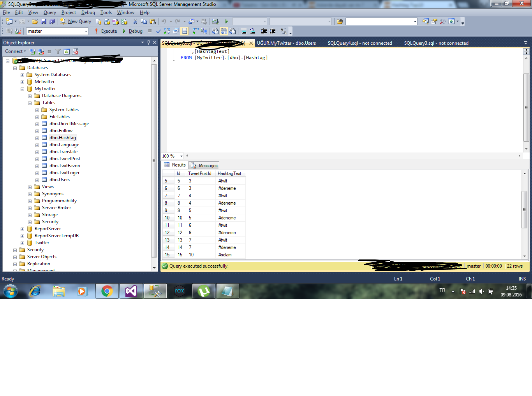The width and height of the screenshot is (532, 396).
Task: Expand the Views folder
Action: 30,187
